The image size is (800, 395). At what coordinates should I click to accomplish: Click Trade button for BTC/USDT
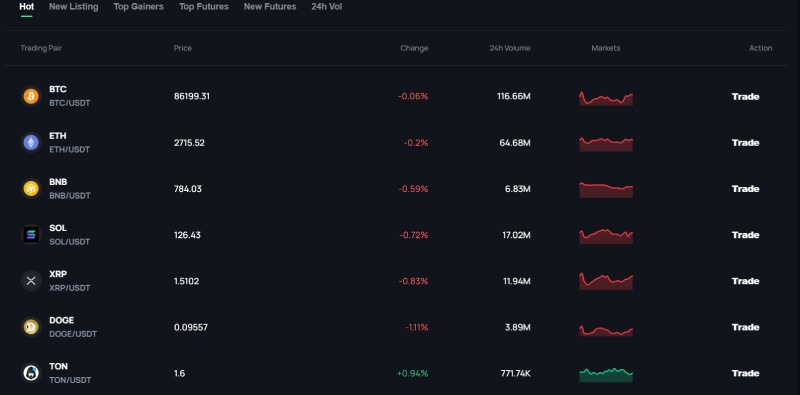745,96
